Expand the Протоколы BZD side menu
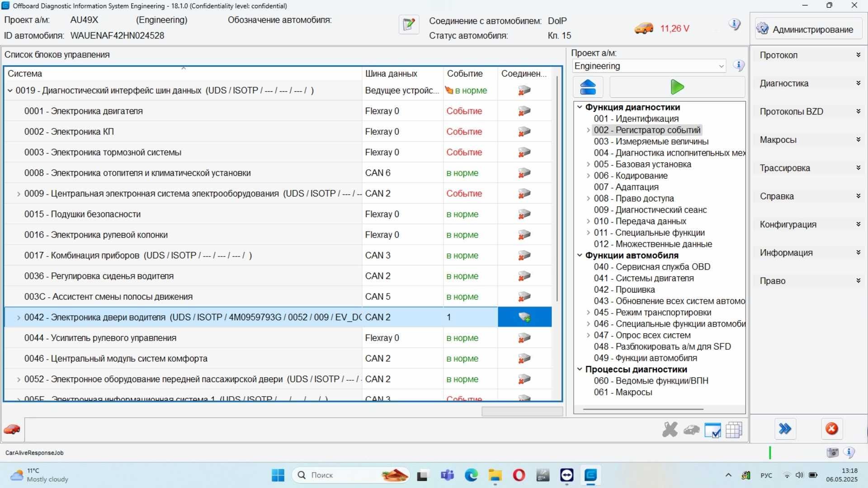 point(809,112)
